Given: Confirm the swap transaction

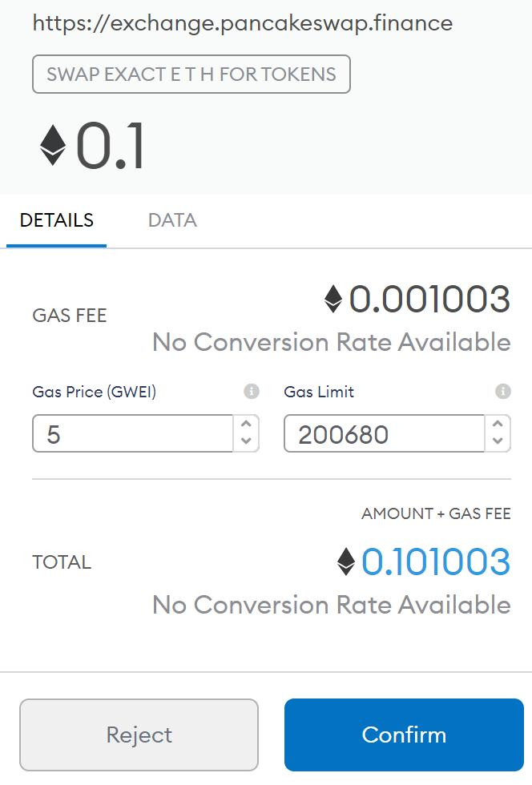Looking at the screenshot, I should coord(404,735).
